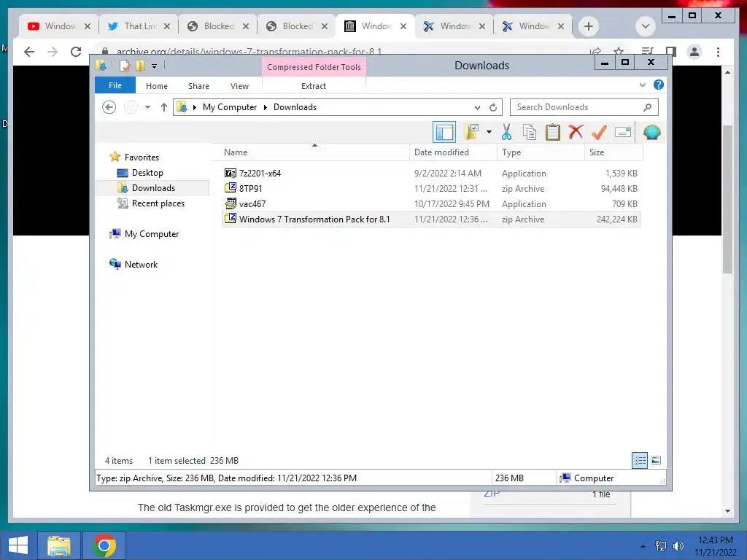The image size is (747, 560).
Task: Click Favorites in the navigation pane
Action: [142, 157]
